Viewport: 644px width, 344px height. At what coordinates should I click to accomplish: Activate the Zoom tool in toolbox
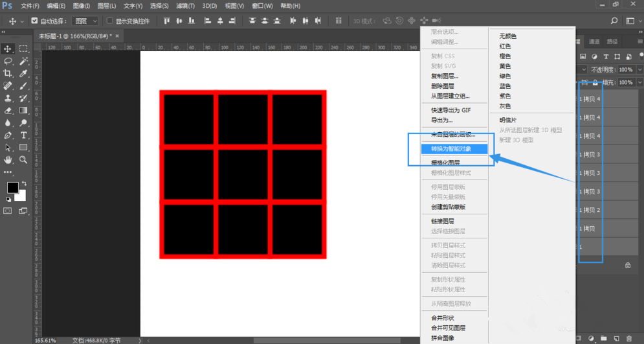(x=23, y=159)
